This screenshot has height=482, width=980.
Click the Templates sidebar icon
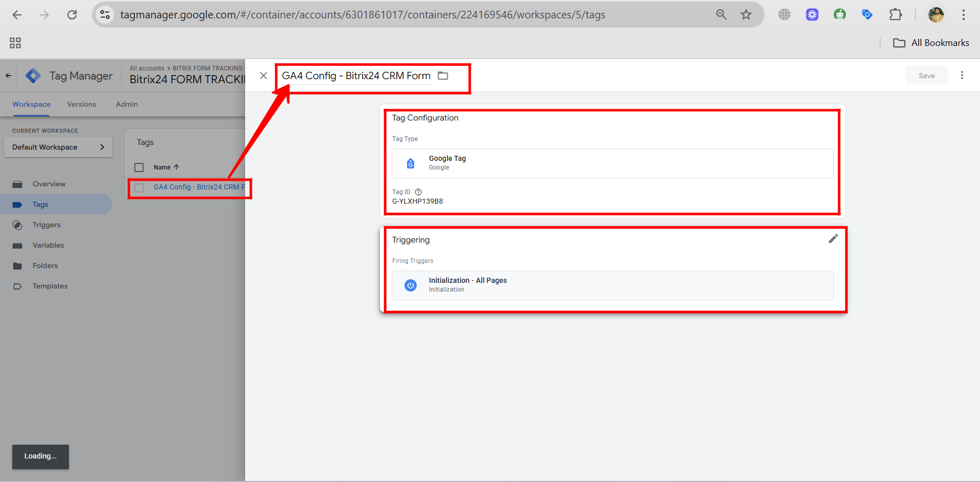click(x=17, y=286)
